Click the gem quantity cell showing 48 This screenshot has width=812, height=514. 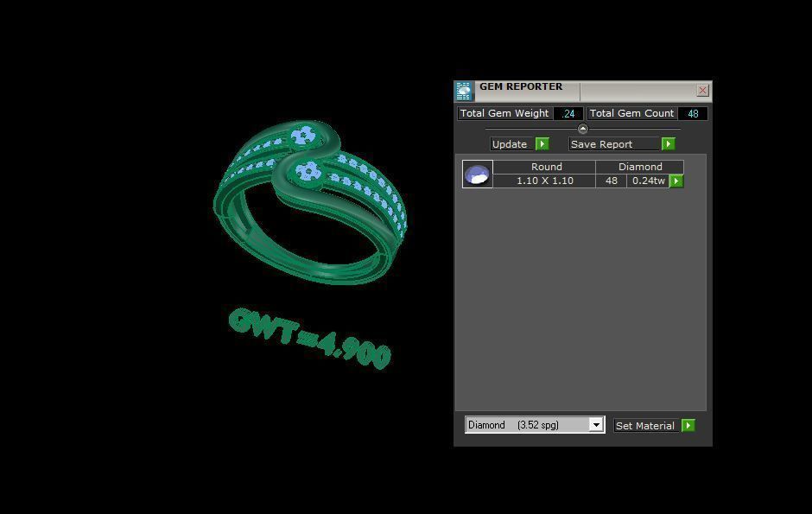click(x=611, y=181)
